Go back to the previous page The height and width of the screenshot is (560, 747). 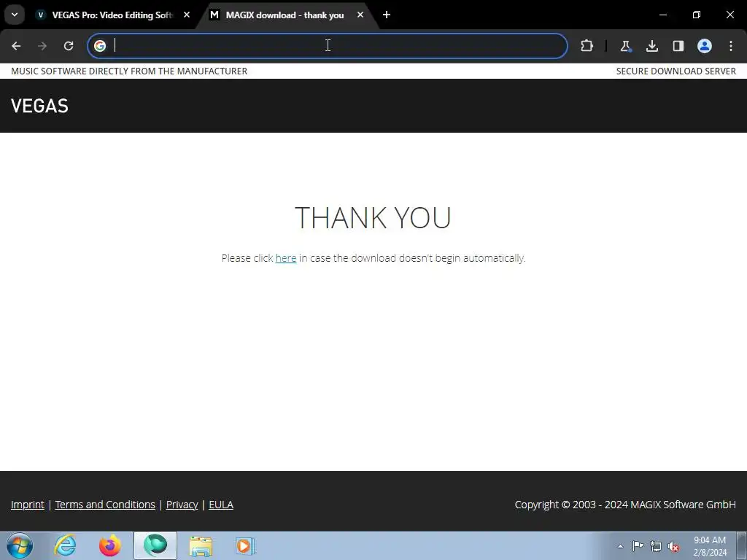[16, 46]
